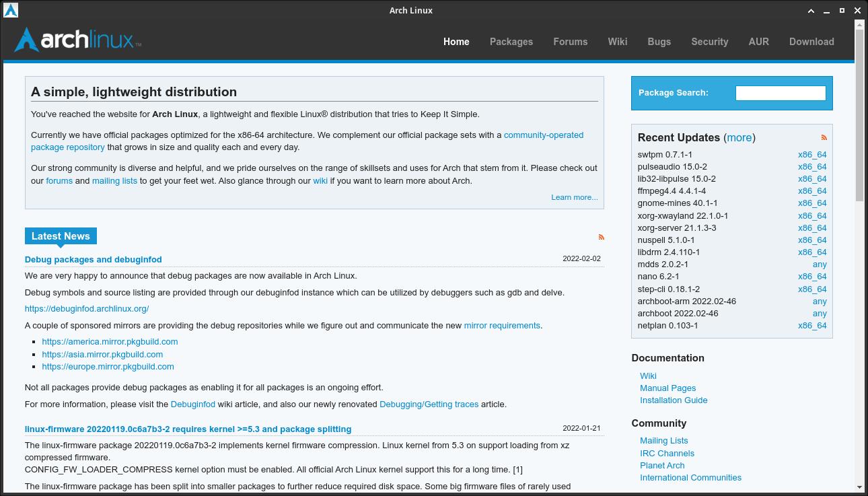The height and width of the screenshot is (496, 868).
Task: Click x86_64 link for xorg-server 21.1.3-3
Action: 812,227
